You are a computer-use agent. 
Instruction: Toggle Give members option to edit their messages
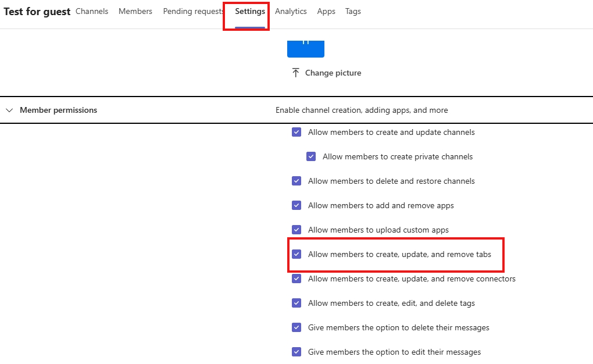296,352
